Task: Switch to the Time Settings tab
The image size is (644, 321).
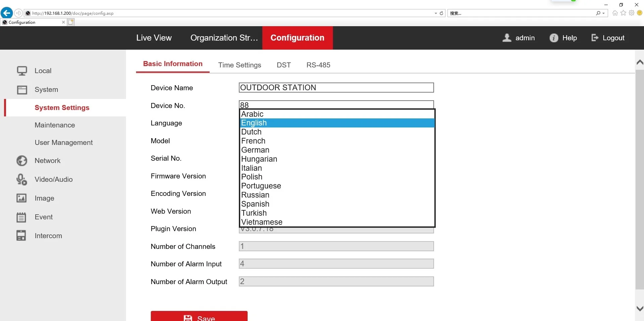Action: click(240, 65)
